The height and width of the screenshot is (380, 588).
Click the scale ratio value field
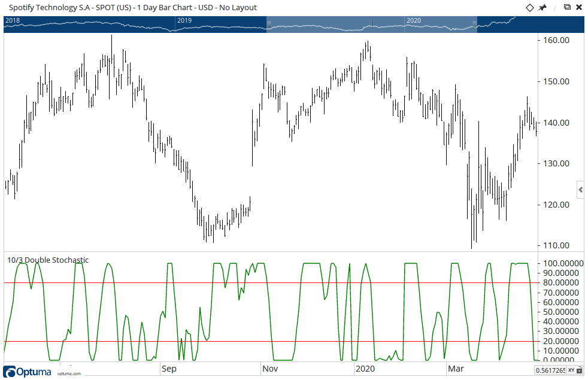(x=550, y=370)
